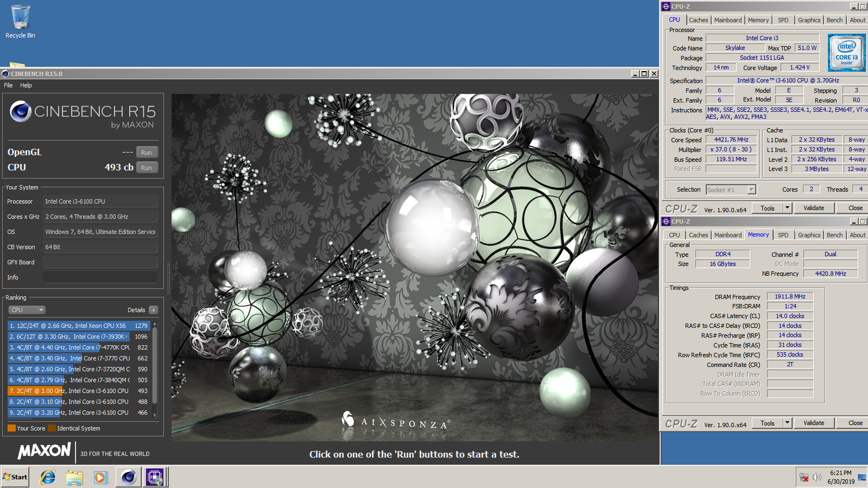This screenshot has width=868, height=488.
Task: Select ranking row 1 Xeon X56
Action: (x=79, y=326)
